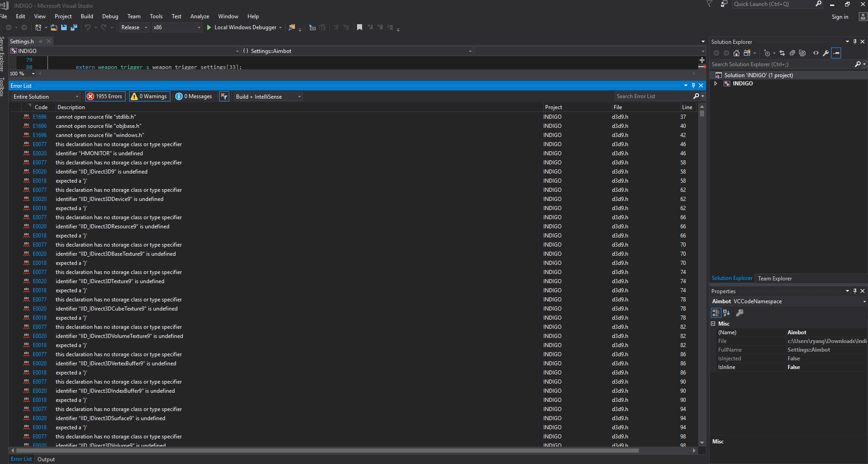Click the Find in Files toolbar icon
868x464 pixels.
click(x=292, y=27)
